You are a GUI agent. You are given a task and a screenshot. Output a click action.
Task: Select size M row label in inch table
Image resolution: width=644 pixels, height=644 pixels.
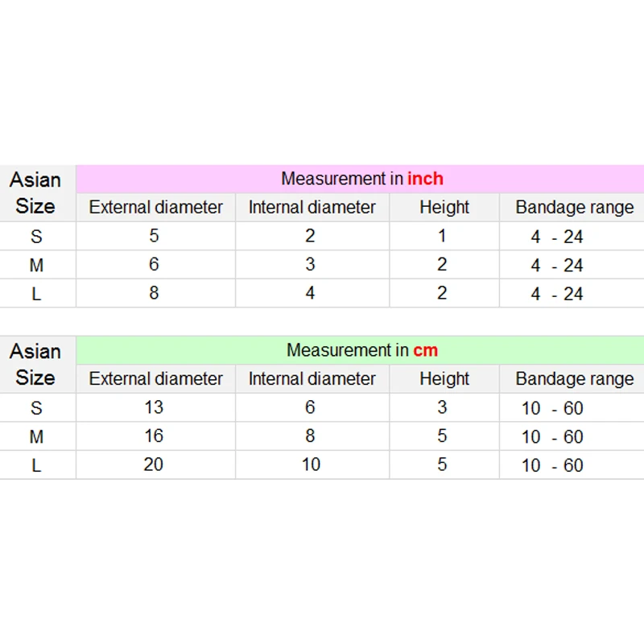36,265
